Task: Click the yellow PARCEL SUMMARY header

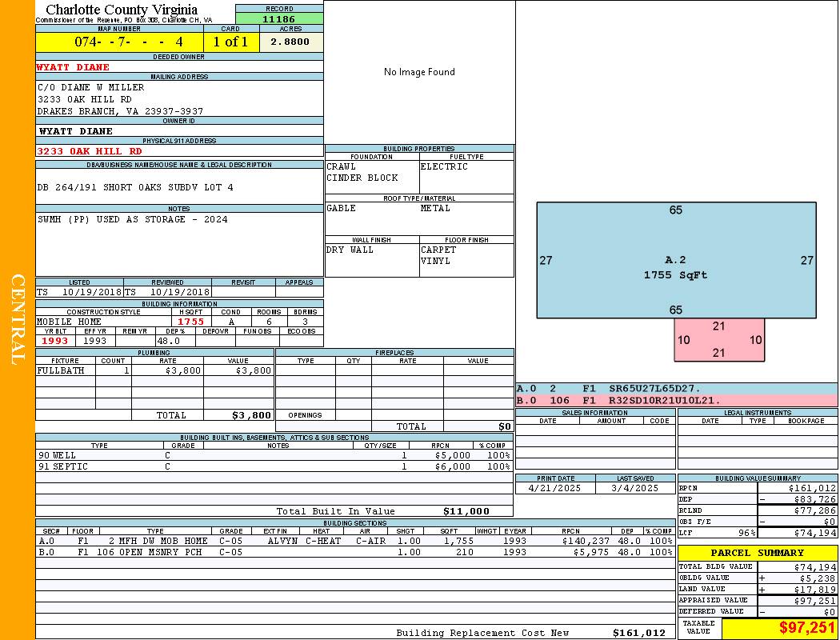Action: [757, 553]
